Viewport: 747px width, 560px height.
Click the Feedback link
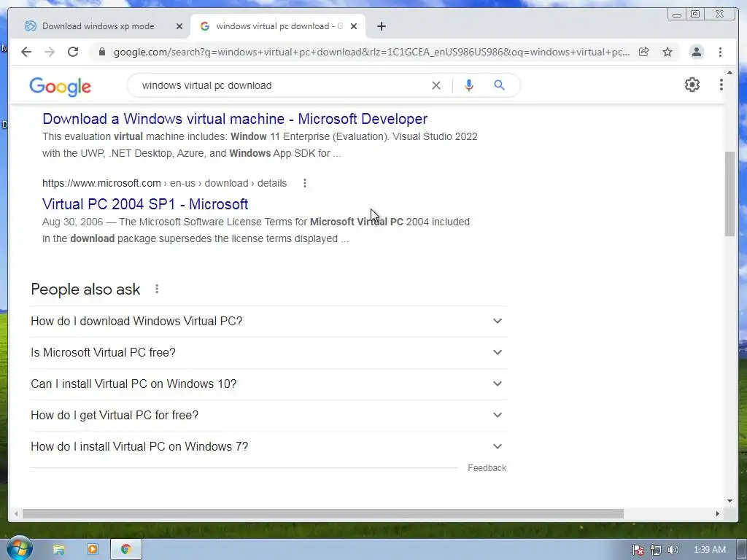(487, 468)
